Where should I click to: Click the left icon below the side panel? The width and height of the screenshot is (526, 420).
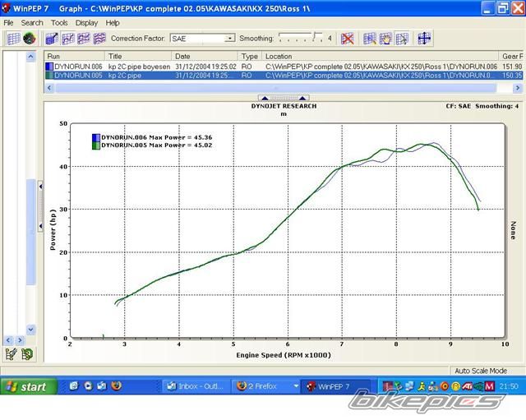point(12,354)
